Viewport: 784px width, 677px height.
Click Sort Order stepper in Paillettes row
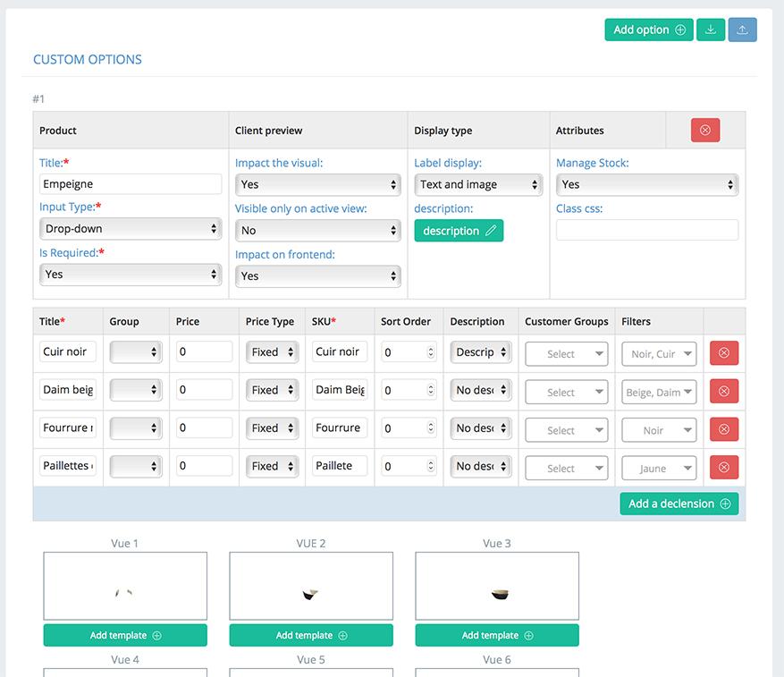[431, 466]
